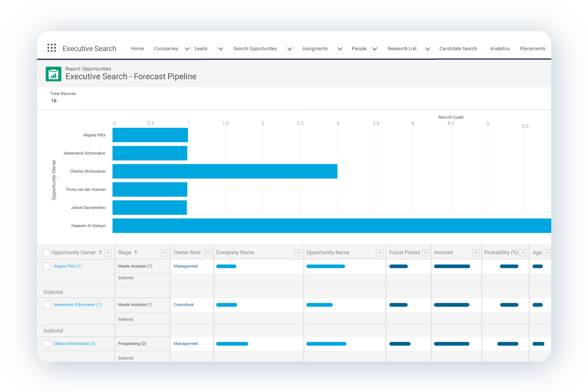Screen dimensions: 588x392
Task: Click Floris van der Hoeven chart label
Action: (86, 190)
